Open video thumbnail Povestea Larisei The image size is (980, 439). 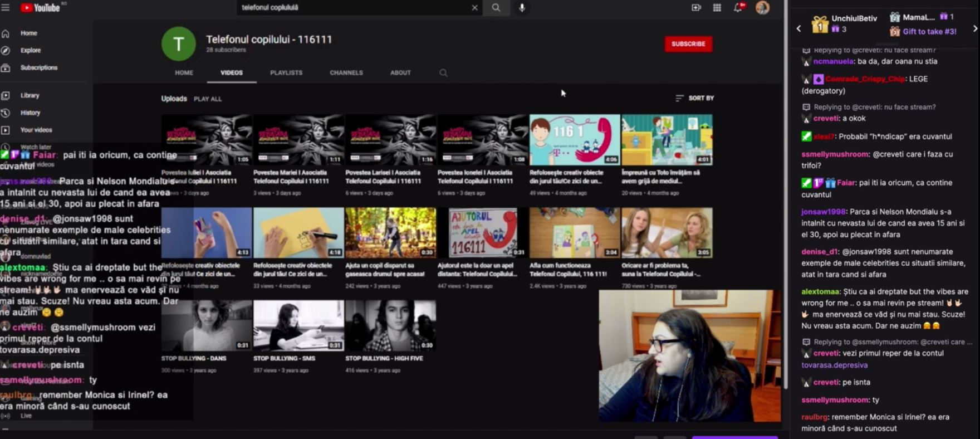(x=391, y=140)
